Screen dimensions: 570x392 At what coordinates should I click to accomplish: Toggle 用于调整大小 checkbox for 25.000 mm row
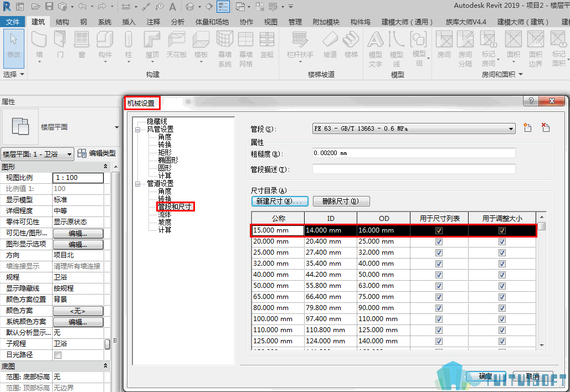pos(502,253)
